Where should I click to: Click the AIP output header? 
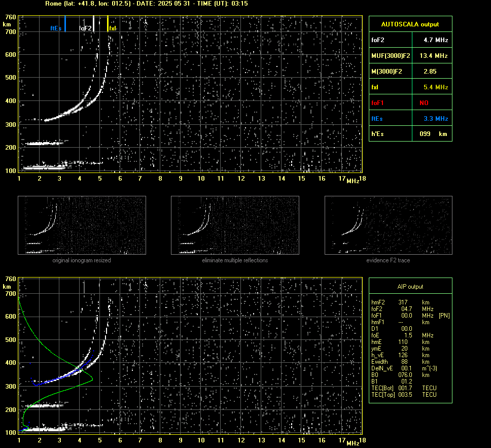click(410, 287)
